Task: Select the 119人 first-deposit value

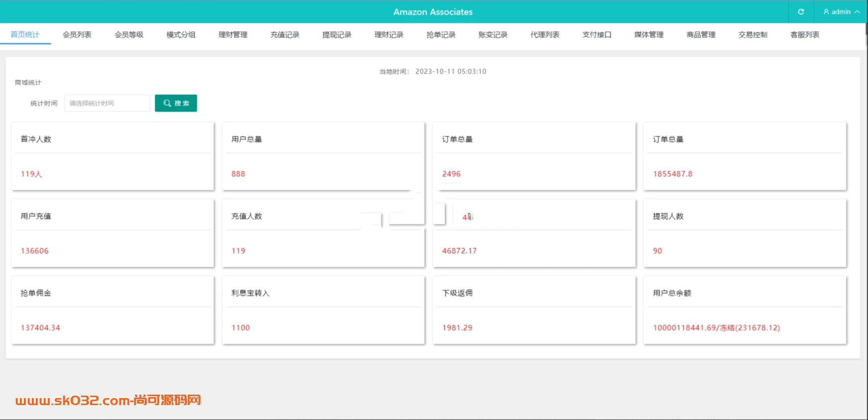Action: (x=31, y=174)
